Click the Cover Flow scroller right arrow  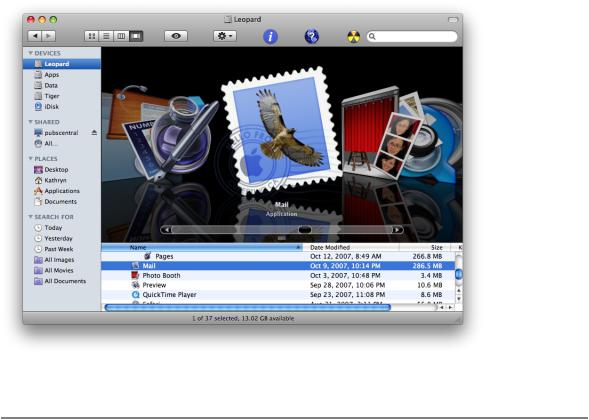click(x=397, y=230)
